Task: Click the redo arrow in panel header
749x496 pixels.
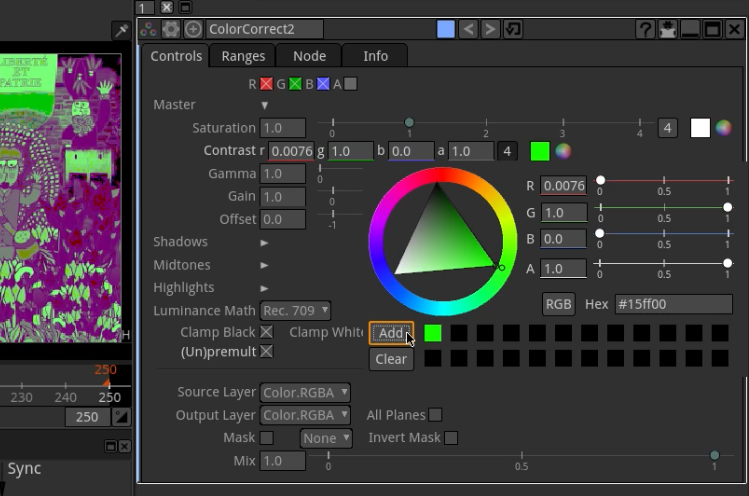Action: click(x=490, y=29)
